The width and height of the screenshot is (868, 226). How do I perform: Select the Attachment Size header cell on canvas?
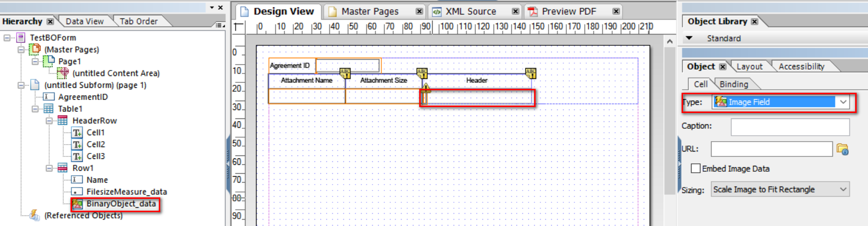coord(384,80)
